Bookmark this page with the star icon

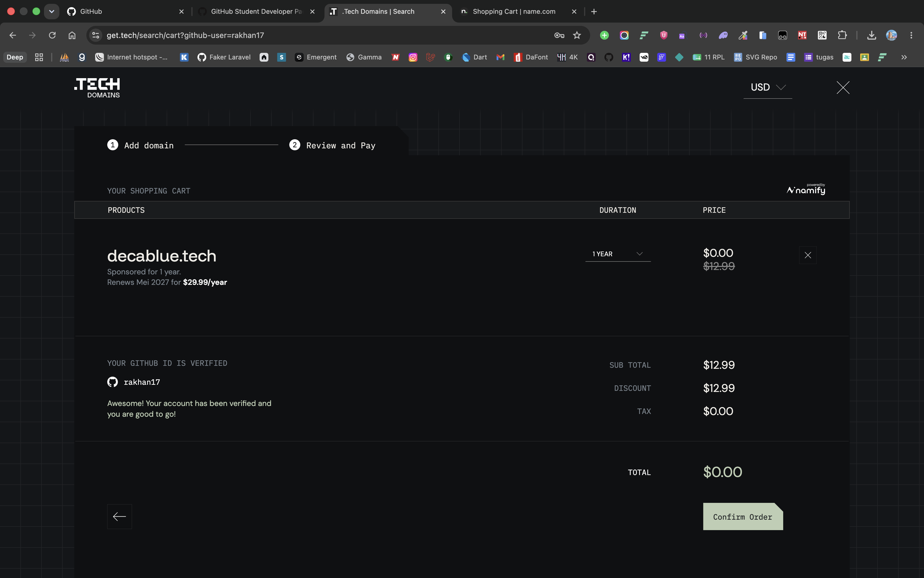pyautogui.click(x=577, y=35)
